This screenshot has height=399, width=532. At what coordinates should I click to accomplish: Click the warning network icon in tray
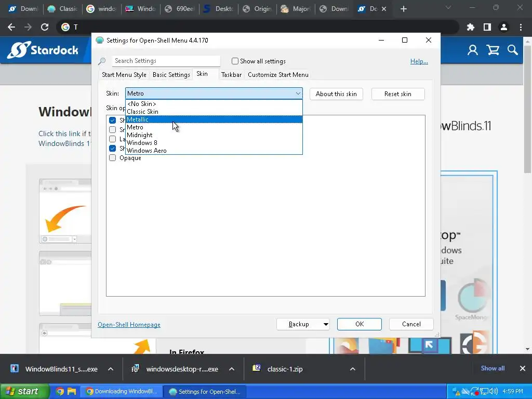pos(456,392)
